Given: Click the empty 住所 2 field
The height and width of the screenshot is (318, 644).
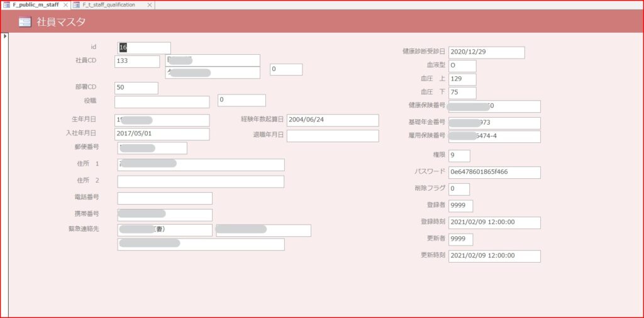Looking at the screenshot, I should [201, 182].
